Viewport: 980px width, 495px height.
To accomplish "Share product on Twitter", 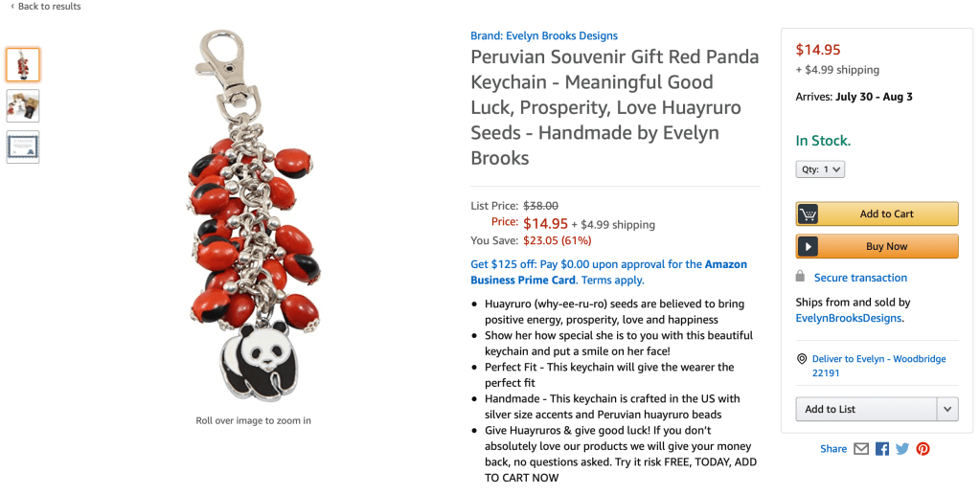I will click(902, 449).
